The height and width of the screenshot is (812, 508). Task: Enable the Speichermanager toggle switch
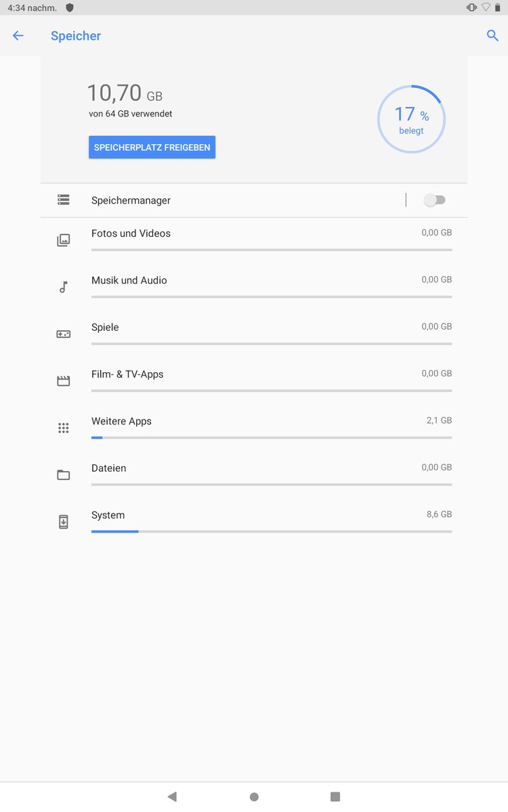pos(434,200)
